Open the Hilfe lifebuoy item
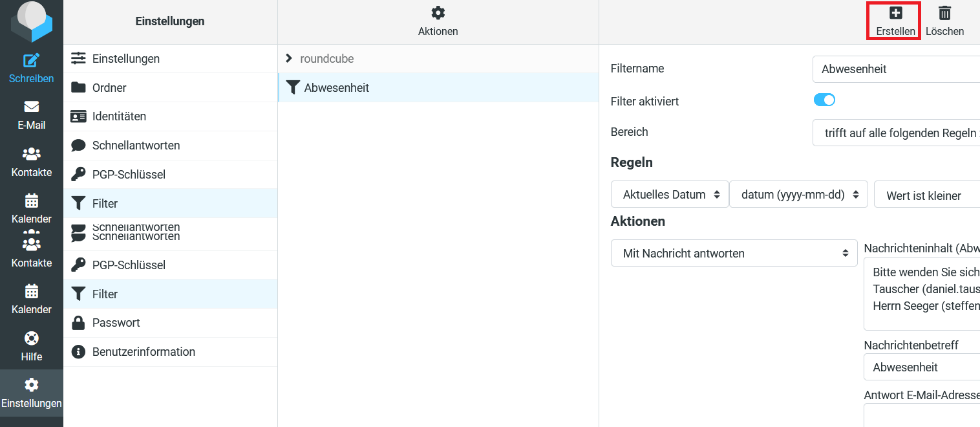The width and height of the screenshot is (980, 427). (x=31, y=346)
